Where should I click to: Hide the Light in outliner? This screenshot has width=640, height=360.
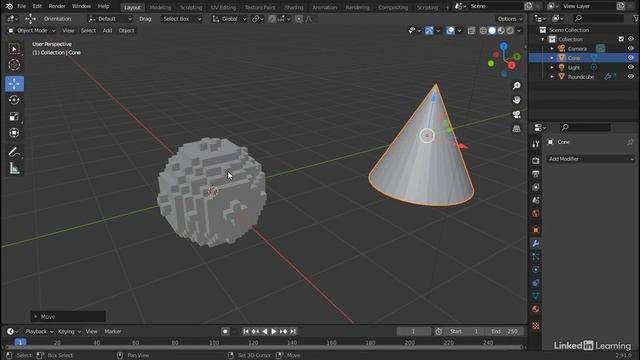(631, 67)
